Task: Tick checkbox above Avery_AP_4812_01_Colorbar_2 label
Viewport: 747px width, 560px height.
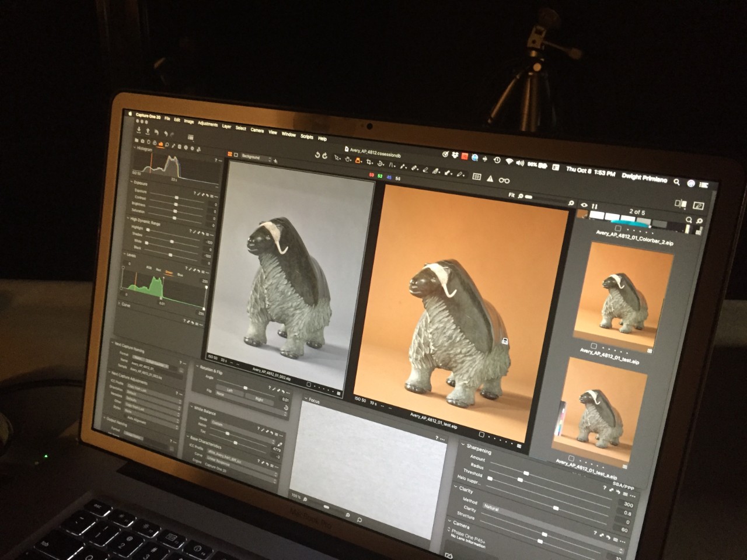Action: [618, 228]
